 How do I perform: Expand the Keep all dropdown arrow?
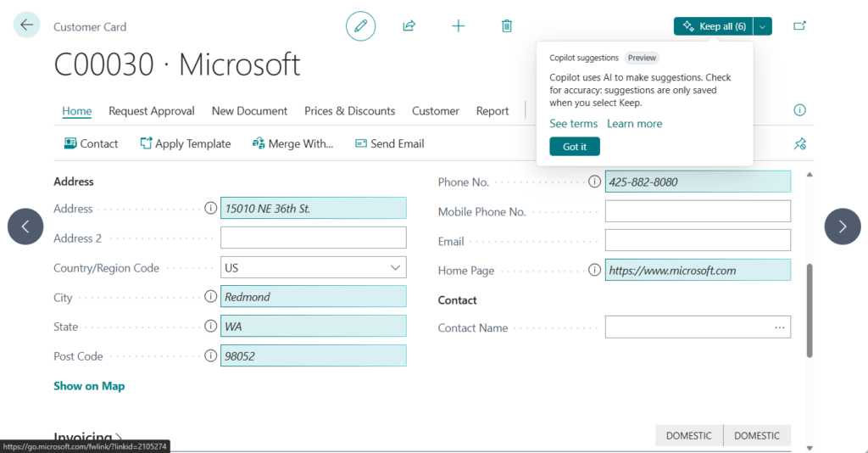point(763,26)
